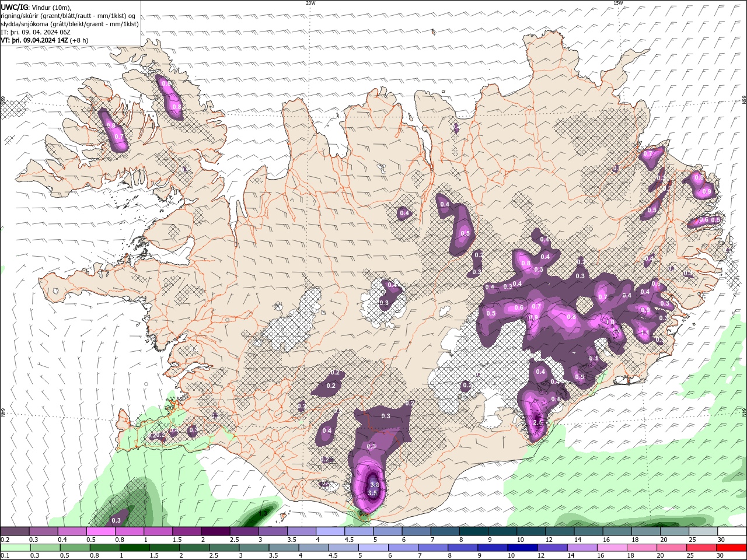Viewport: 747px width, 560px height.
Task: Click the "3.5" precipitation value on the map
Action: pos(372,493)
